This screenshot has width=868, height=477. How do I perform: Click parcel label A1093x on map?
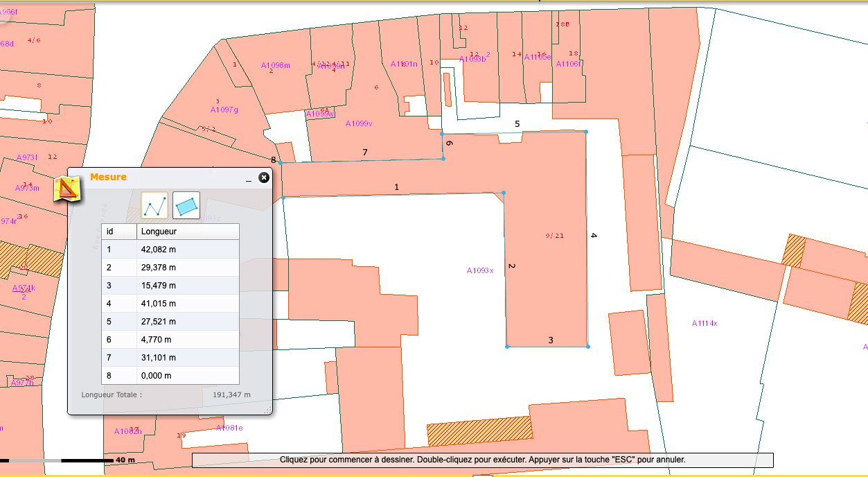480,270
